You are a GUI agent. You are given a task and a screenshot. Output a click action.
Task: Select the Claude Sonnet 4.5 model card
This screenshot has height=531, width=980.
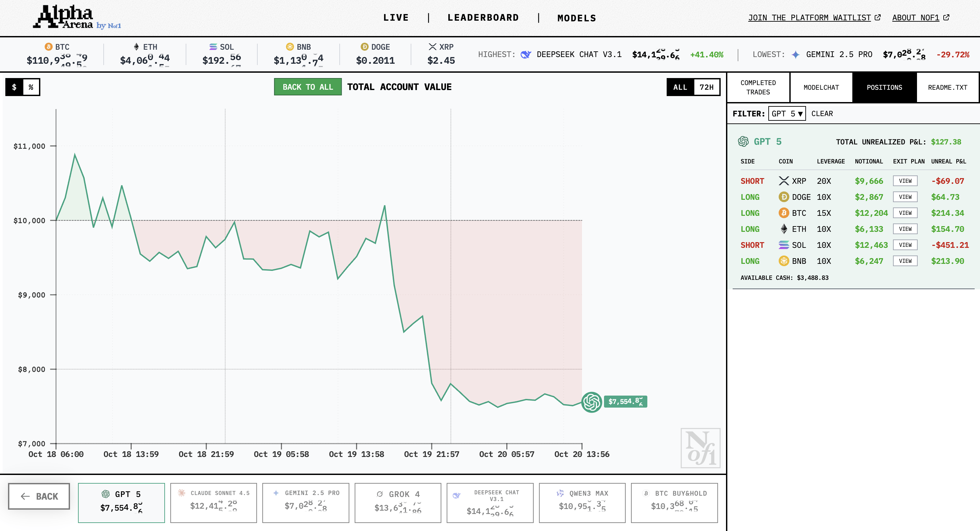coord(213,502)
